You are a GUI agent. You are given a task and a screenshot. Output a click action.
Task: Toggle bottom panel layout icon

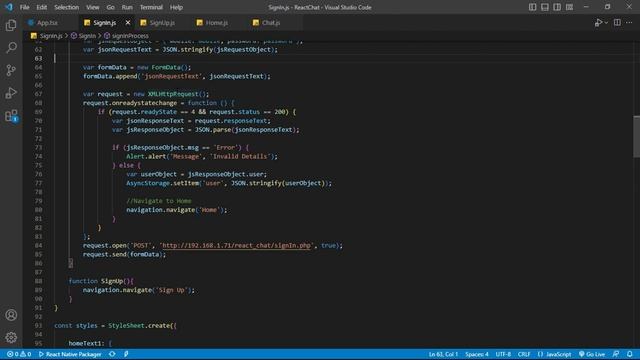point(544,7)
